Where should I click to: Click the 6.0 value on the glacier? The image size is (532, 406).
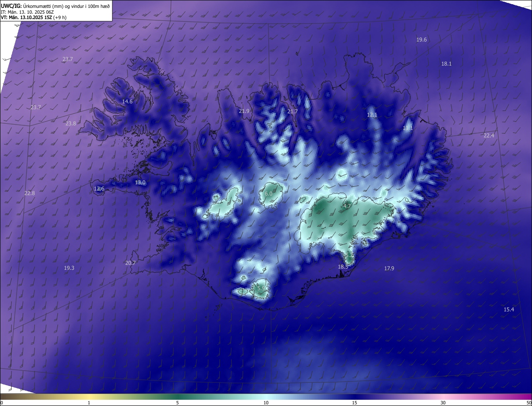268,194
